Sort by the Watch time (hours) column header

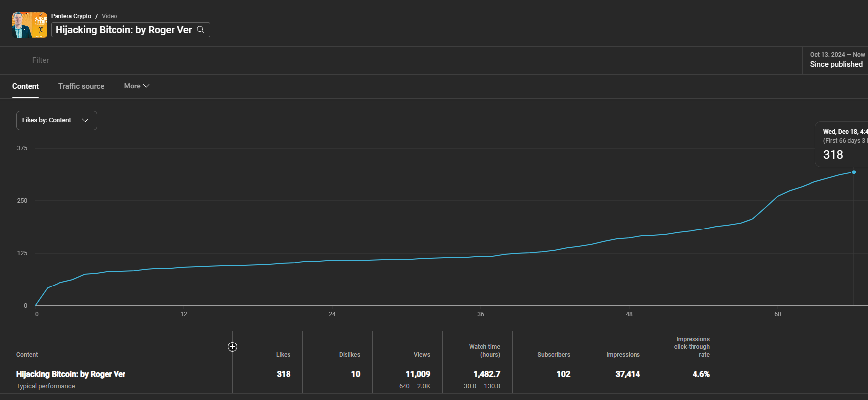[485, 351]
